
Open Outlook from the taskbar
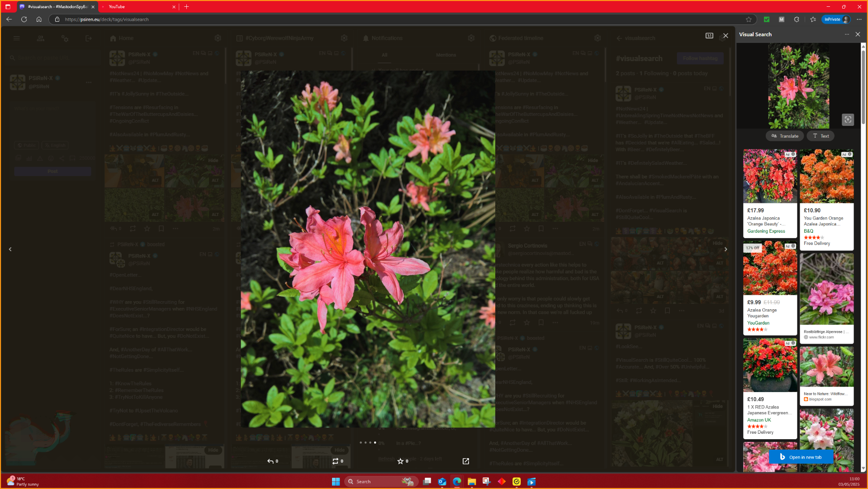(442, 481)
